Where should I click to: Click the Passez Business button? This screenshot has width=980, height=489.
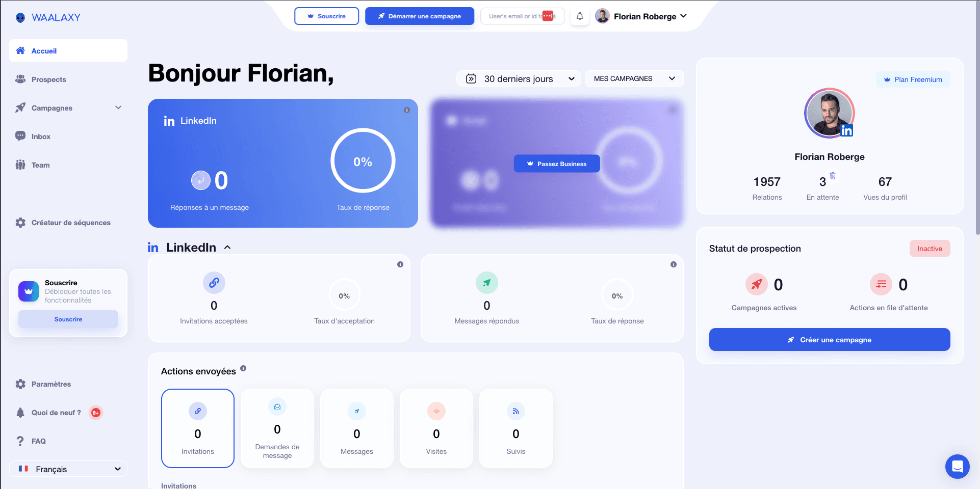coord(557,164)
